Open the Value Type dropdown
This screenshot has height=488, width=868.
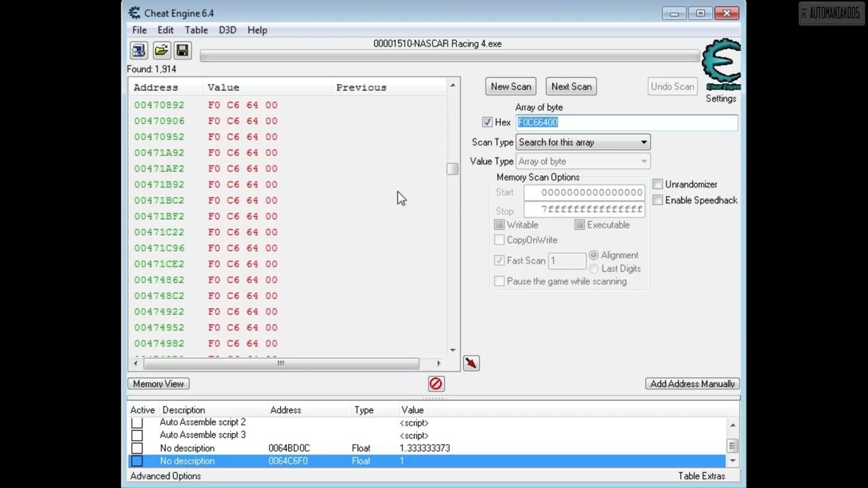click(583, 161)
